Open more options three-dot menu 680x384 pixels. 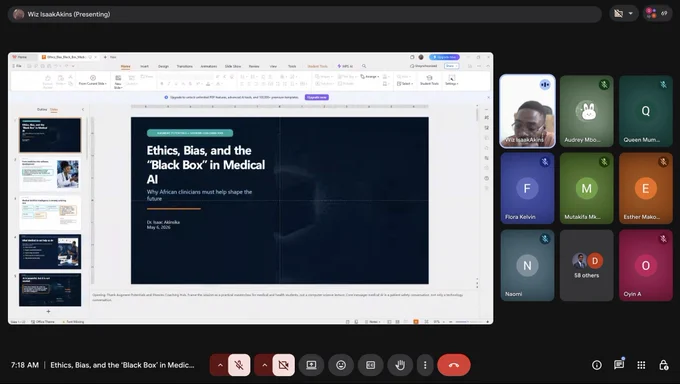tap(425, 365)
